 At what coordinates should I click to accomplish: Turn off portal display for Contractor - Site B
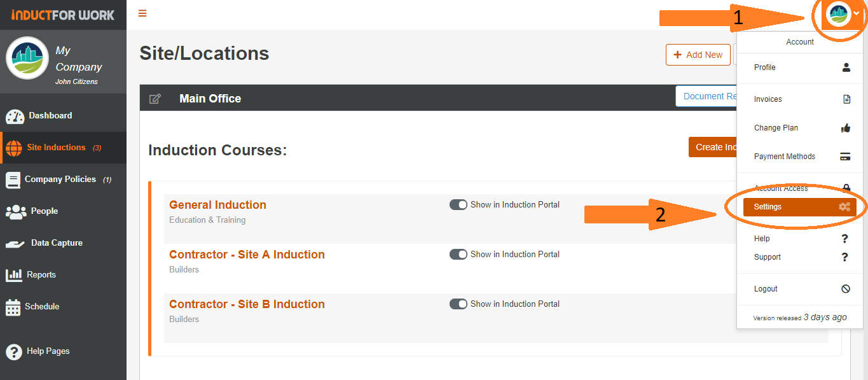(x=458, y=304)
